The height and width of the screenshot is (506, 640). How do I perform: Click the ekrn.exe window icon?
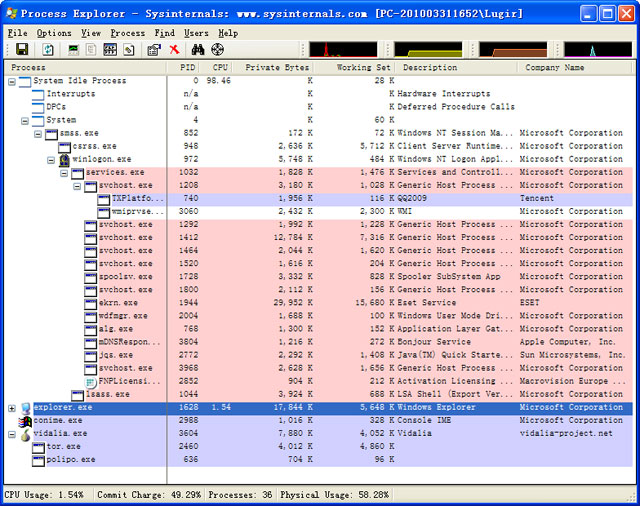91,304
